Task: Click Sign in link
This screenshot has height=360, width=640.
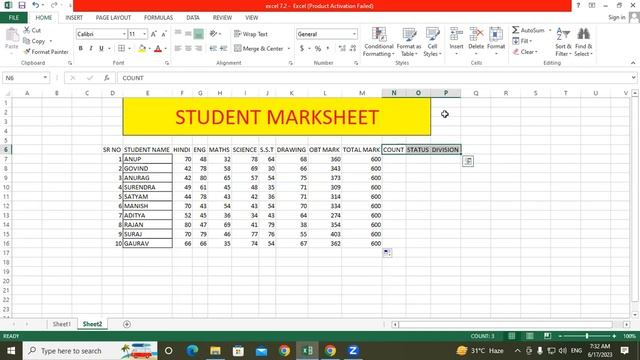Action: (616, 17)
